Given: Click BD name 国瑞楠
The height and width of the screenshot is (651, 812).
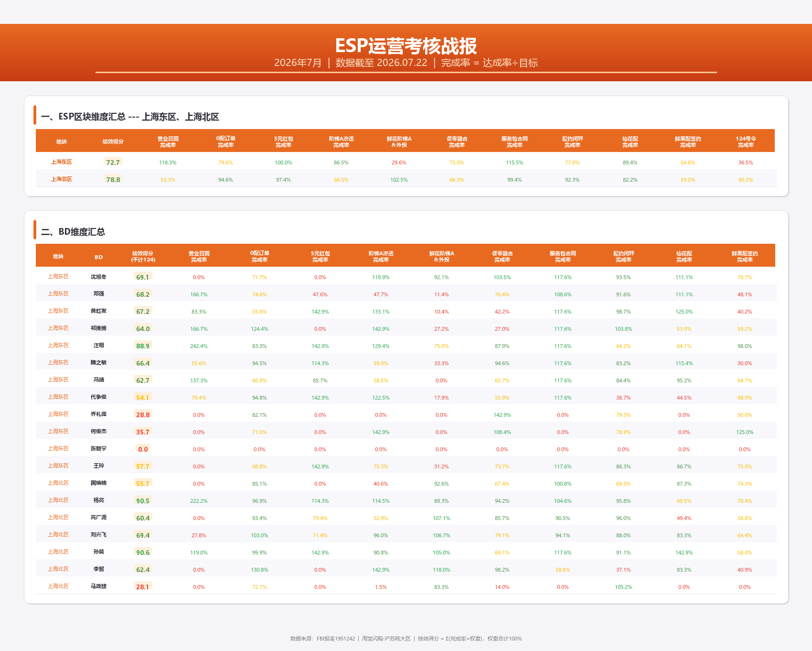Looking at the screenshot, I should [99, 483].
